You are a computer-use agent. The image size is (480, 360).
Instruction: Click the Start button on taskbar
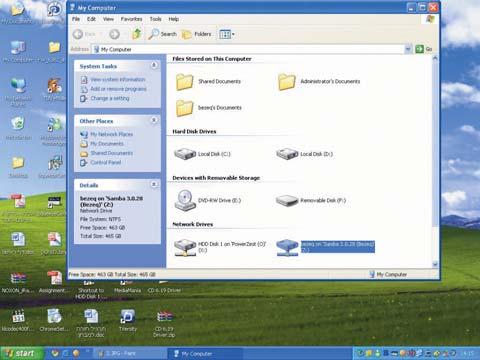coord(22,353)
